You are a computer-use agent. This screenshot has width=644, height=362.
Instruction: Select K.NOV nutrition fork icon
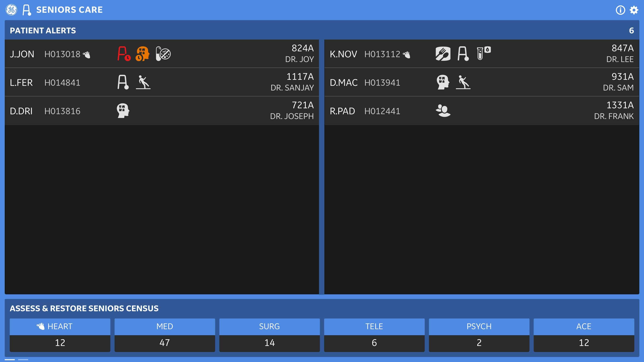tap(443, 54)
